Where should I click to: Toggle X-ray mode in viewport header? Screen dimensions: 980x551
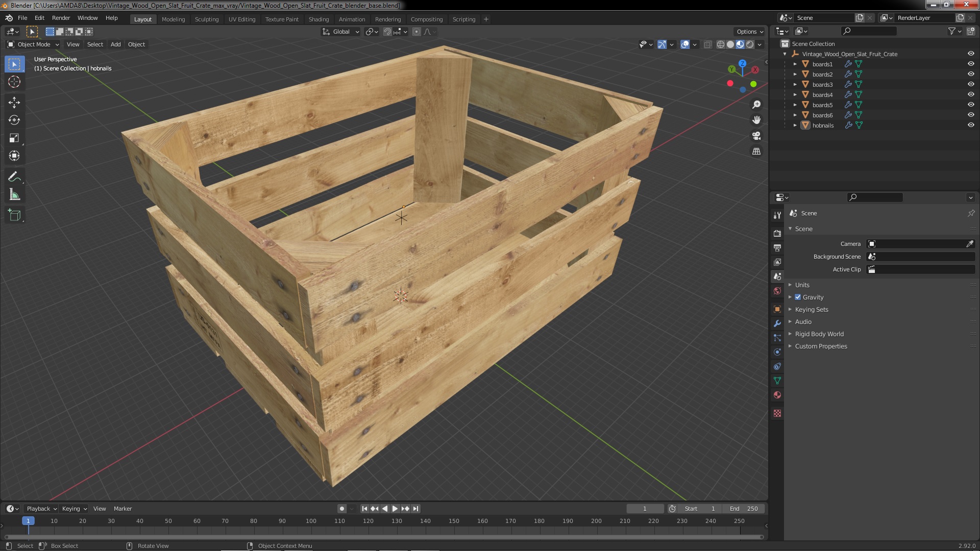pos(707,44)
